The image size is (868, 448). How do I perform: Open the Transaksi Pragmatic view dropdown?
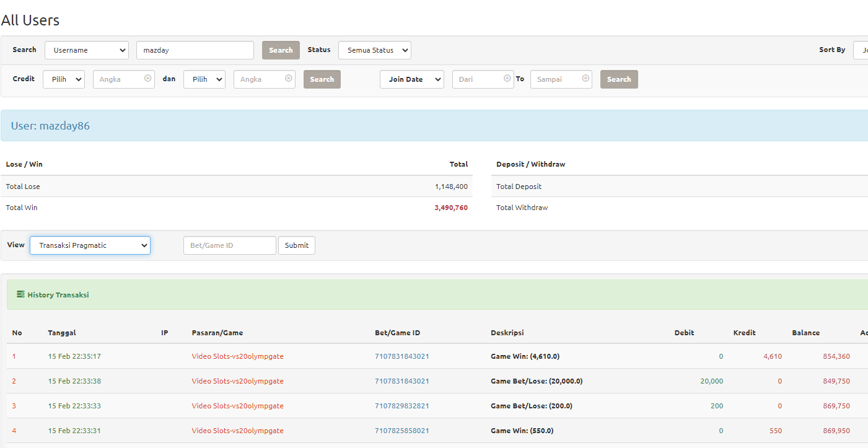pyautogui.click(x=90, y=245)
